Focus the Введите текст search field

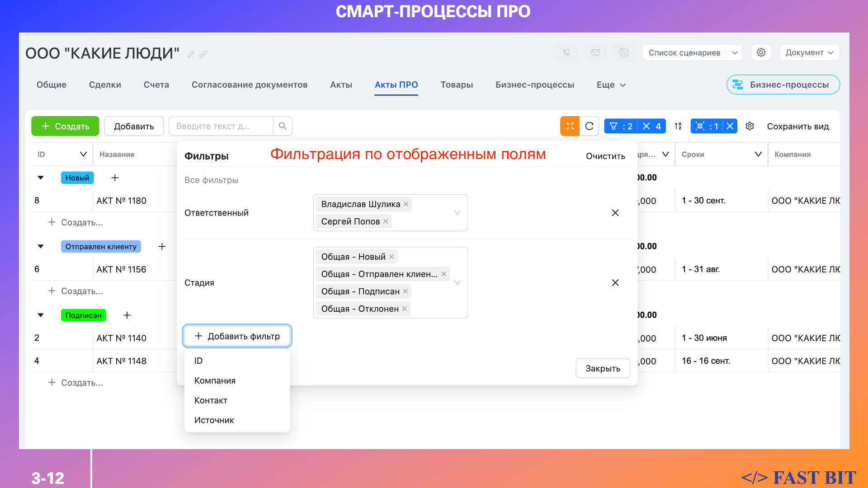pyautogui.click(x=221, y=126)
